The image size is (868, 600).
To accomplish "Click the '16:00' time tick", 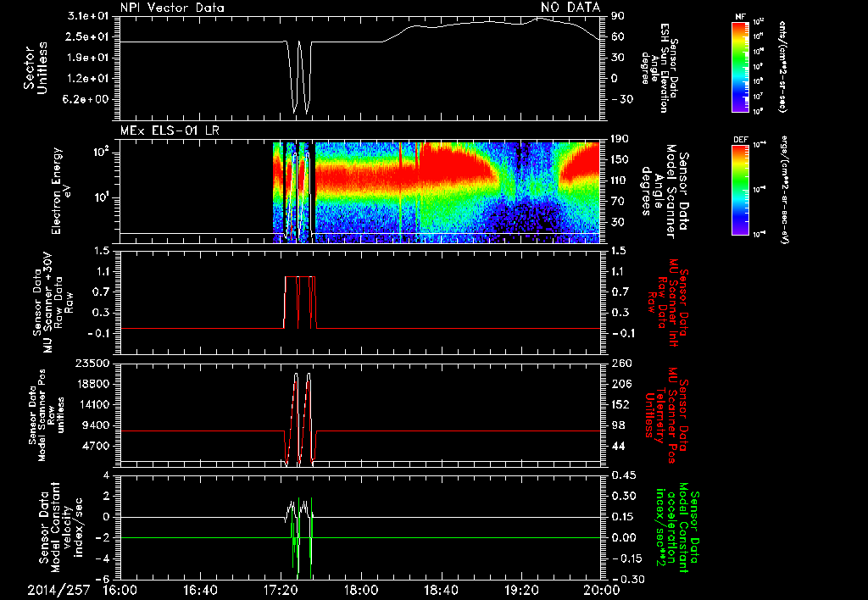I will coord(120,590).
